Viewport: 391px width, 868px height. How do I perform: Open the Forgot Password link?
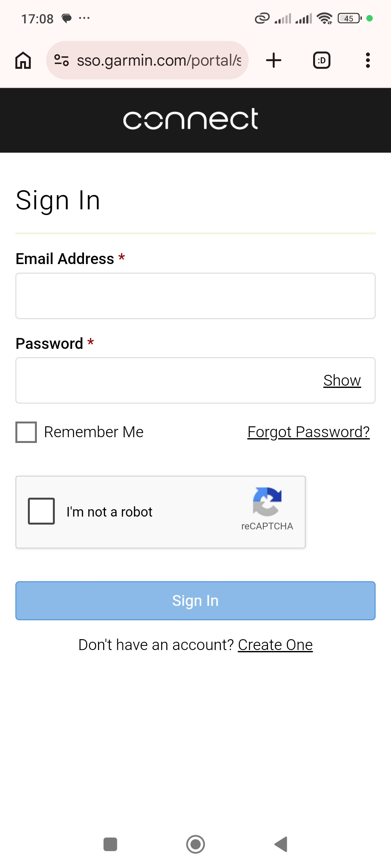[x=308, y=432]
